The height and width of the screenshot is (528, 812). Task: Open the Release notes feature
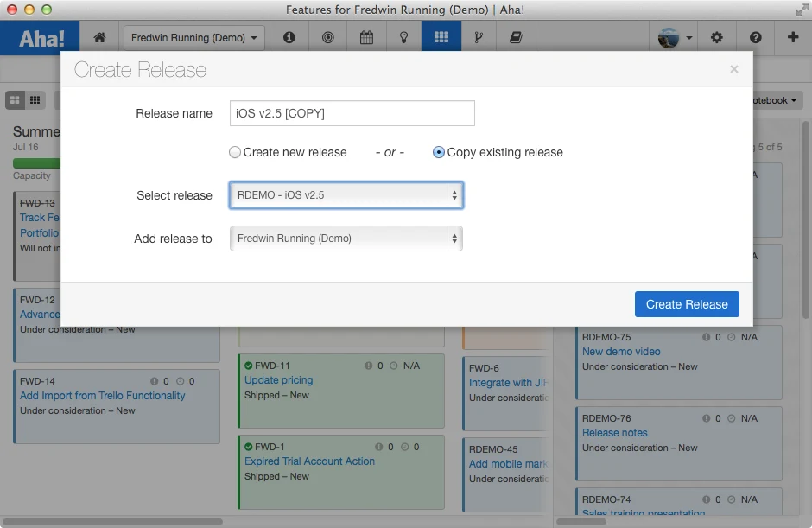pyautogui.click(x=615, y=433)
